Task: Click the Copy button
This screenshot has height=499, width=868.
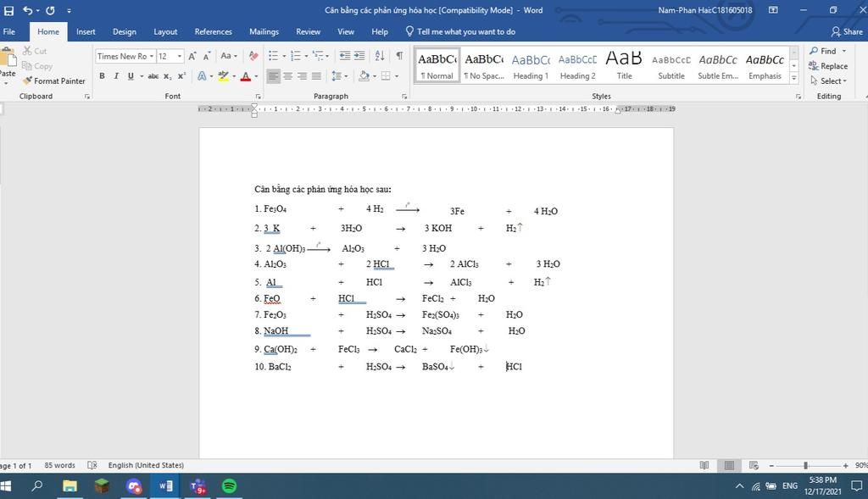Action: (37, 66)
